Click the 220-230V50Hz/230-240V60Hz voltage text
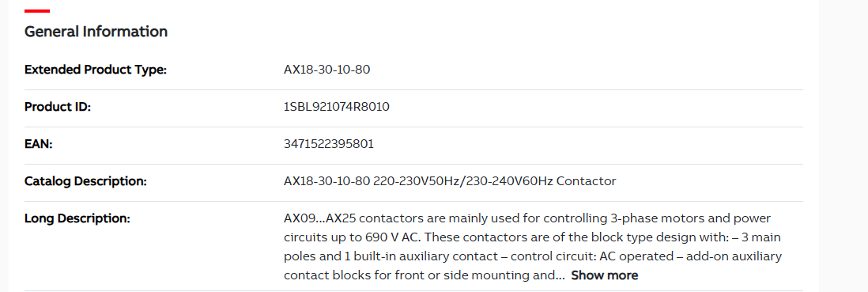 pos(463,181)
